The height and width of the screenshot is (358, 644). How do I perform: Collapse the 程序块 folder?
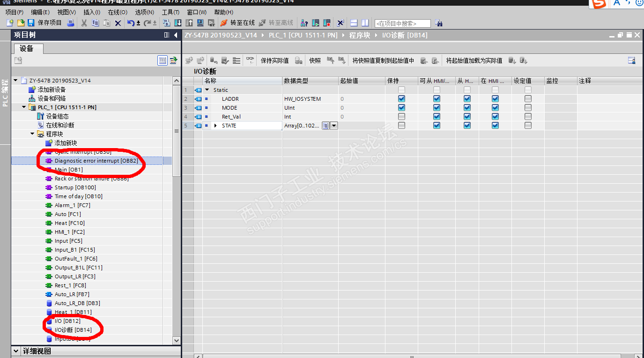click(x=32, y=134)
